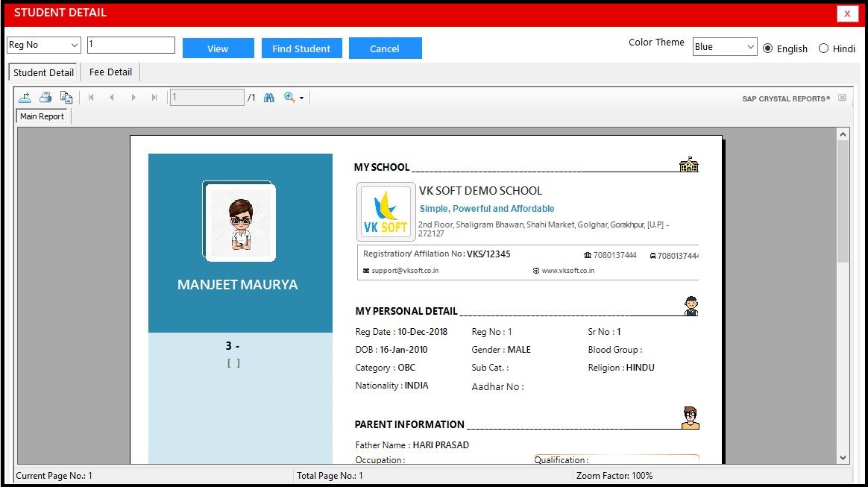
Task: Click the Export Report icon
Action: click(x=25, y=98)
